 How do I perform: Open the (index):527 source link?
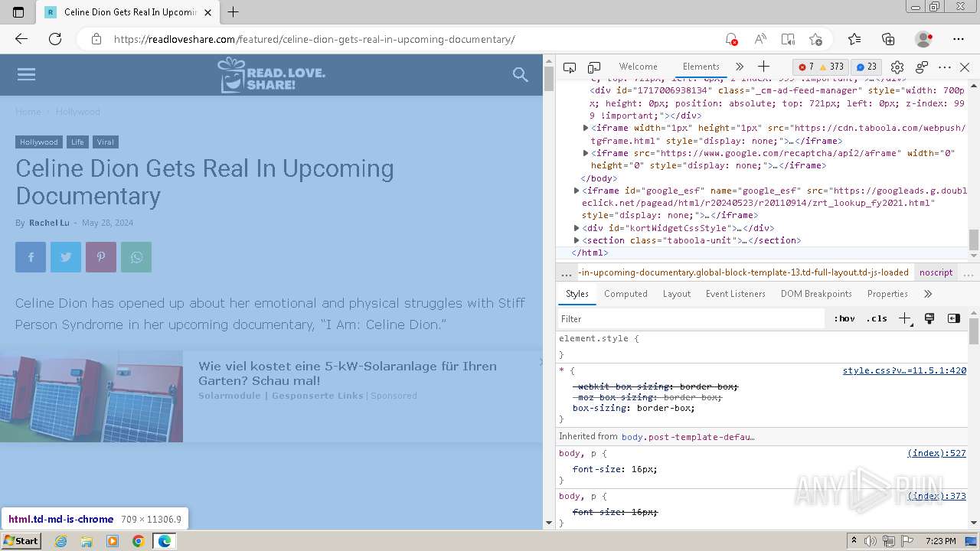[936, 453]
